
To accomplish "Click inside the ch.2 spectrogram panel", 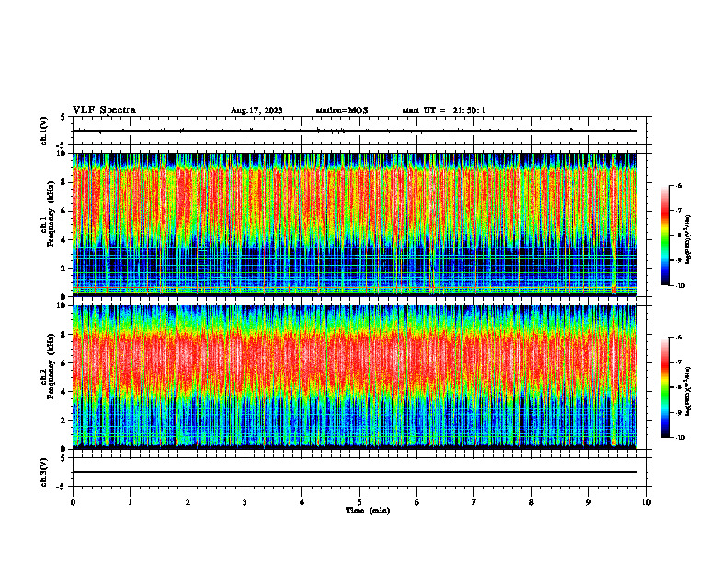I will tap(355, 377).
